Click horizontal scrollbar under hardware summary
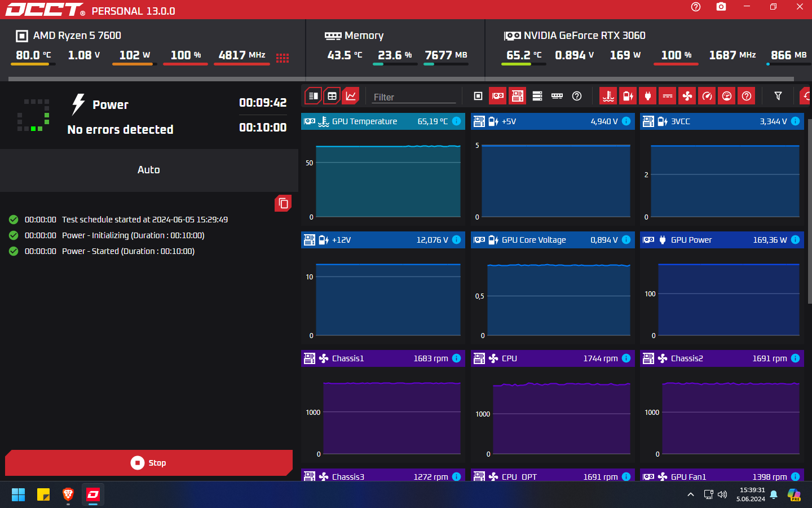 401,79
